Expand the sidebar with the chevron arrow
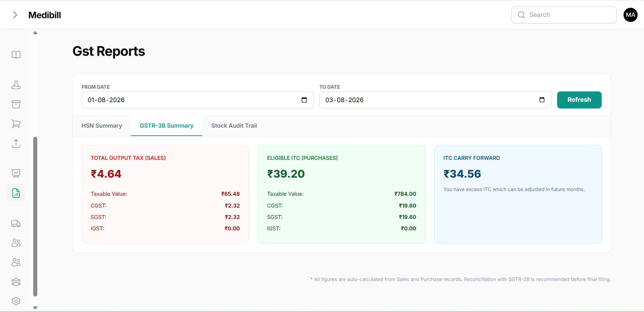Viewport: 644px width, 312px height. click(15, 15)
